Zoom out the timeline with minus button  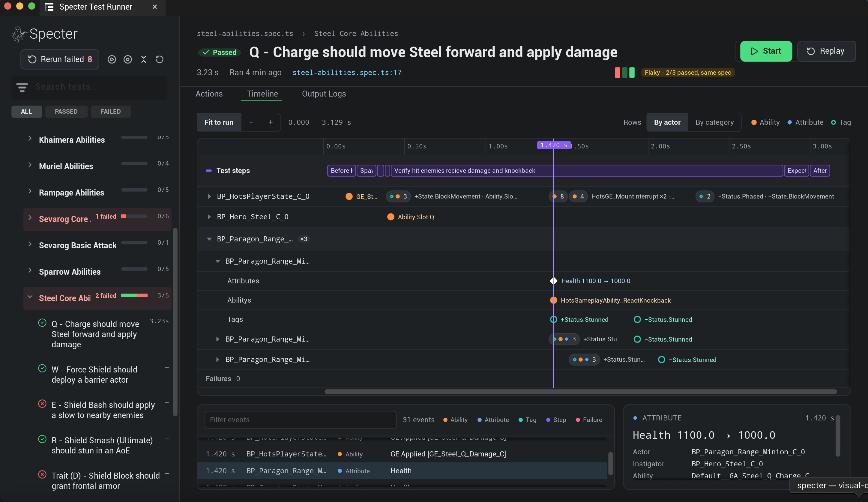pyautogui.click(x=251, y=122)
